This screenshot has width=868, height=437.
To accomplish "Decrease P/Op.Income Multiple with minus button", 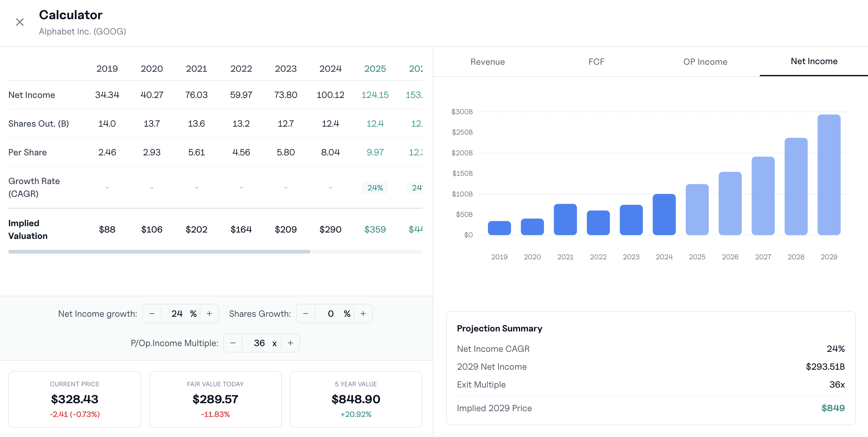I will point(233,343).
